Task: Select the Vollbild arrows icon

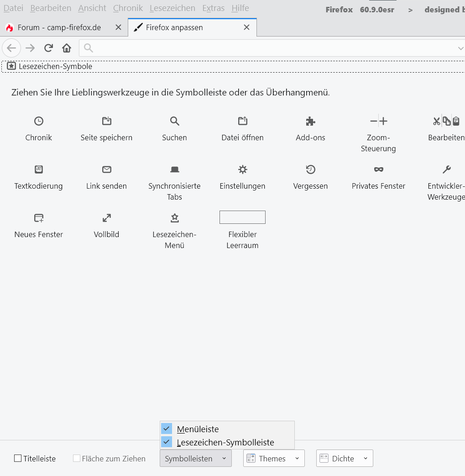Action: click(x=106, y=218)
